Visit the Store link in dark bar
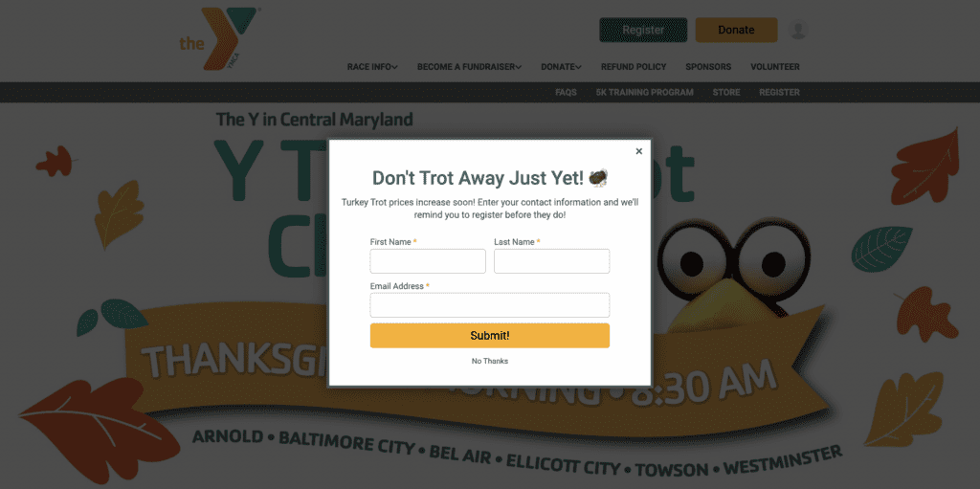 point(726,93)
